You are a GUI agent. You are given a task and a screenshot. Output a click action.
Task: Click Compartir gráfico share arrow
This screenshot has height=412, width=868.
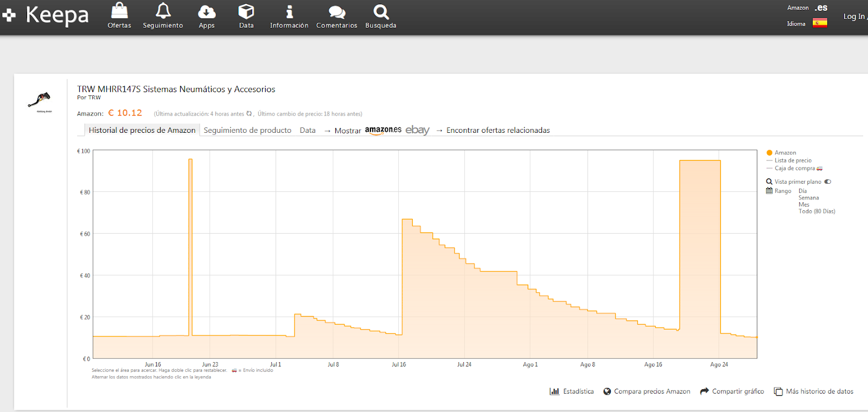704,391
